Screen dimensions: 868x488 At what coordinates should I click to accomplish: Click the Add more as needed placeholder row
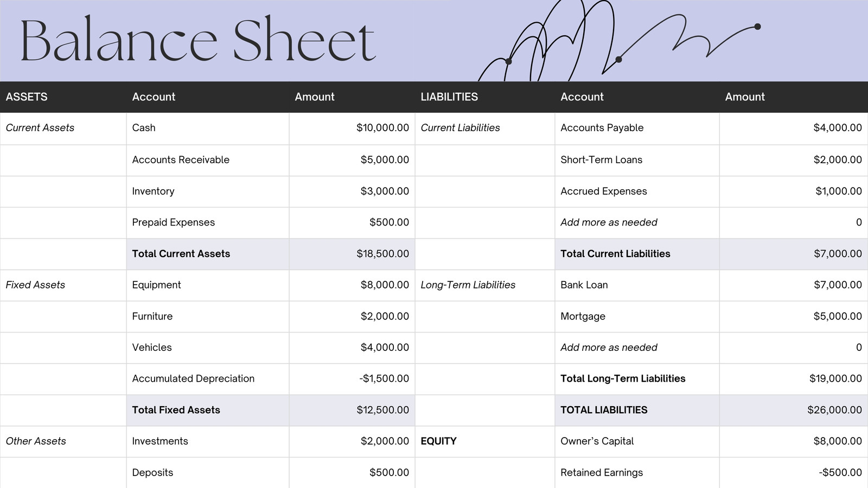(608, 222)
